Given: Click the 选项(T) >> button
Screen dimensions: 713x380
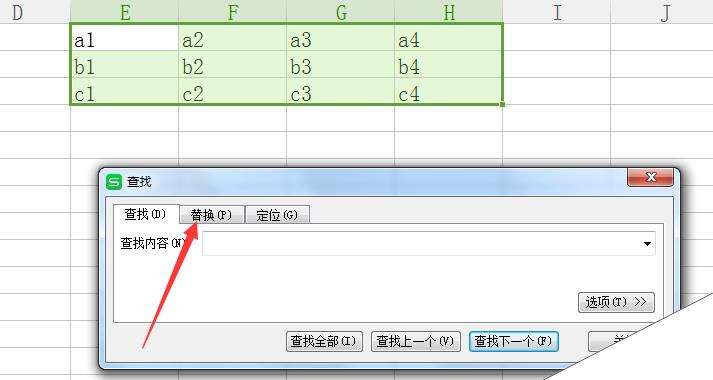Looking at the screenshot, I should tap(616, 302).
